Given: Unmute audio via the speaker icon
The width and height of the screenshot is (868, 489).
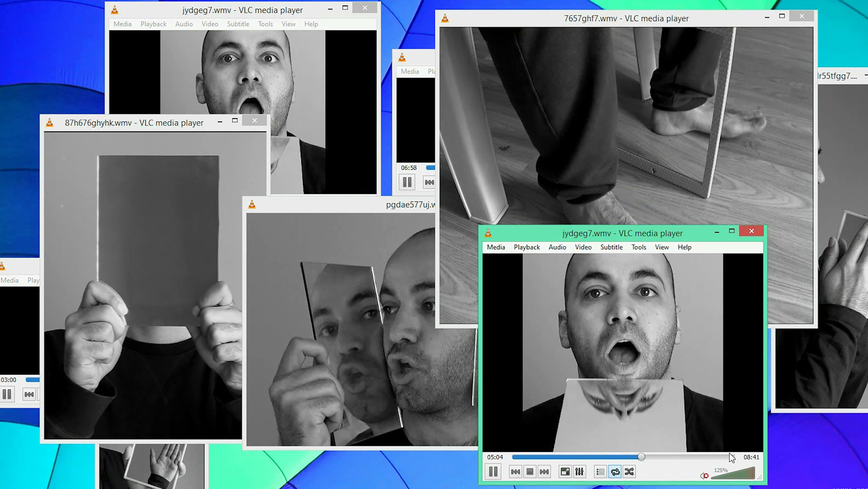Looking at the screenshot, I should coord(704,476).
